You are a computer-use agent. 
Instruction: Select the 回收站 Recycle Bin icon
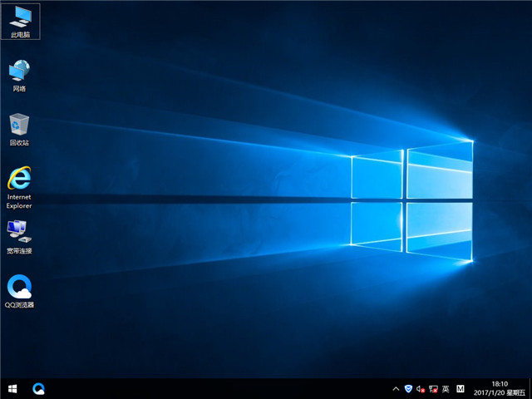point(19,130)
